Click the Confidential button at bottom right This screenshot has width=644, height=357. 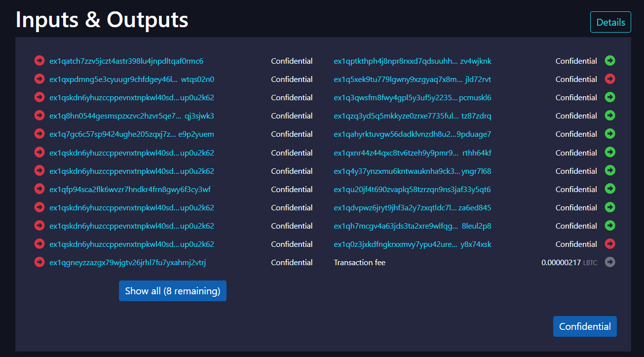(585, 326)
